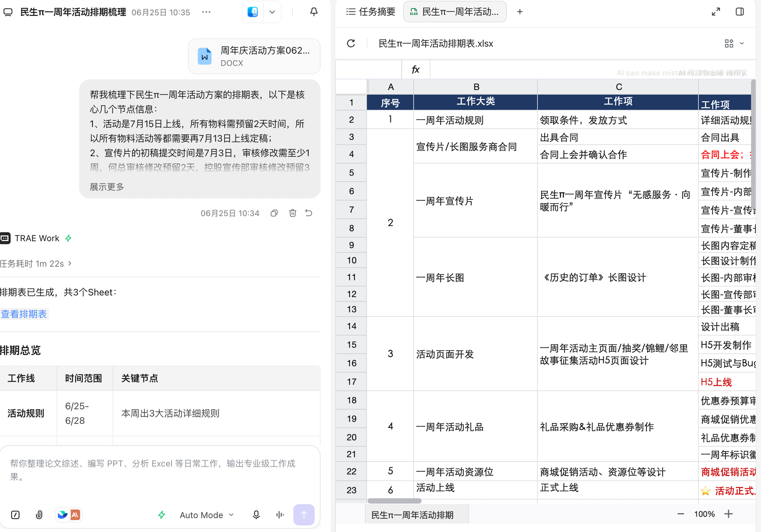Refresh the spreadsheet preview
Screen dimensions: 761x532
pos(351,43)
